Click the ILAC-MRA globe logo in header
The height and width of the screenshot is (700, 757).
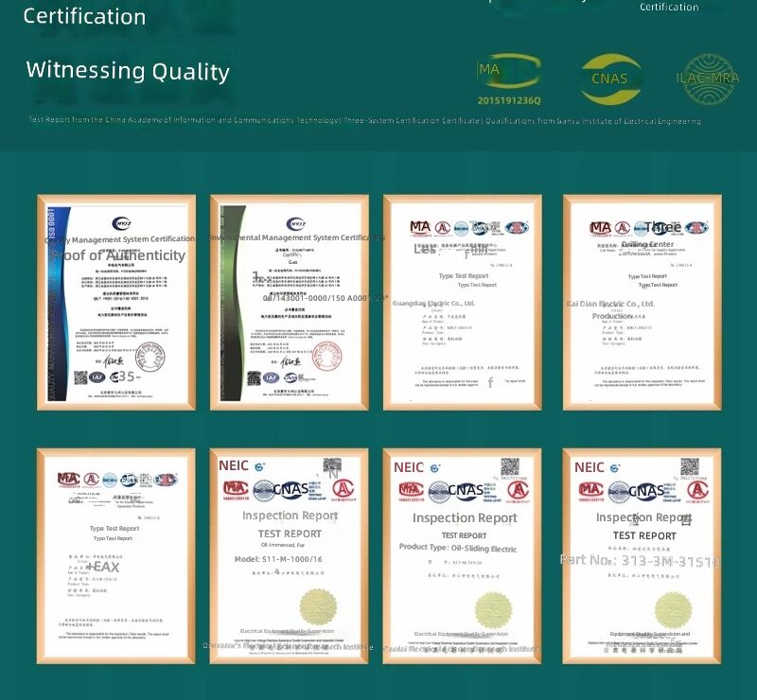(x=708, y=79)
